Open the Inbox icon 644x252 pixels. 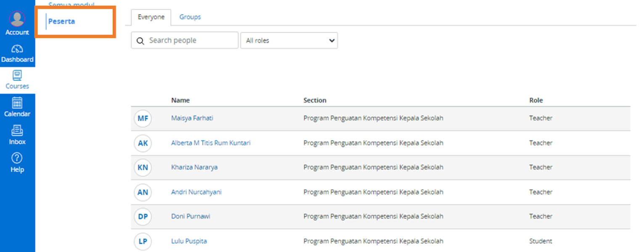point(17,131)
